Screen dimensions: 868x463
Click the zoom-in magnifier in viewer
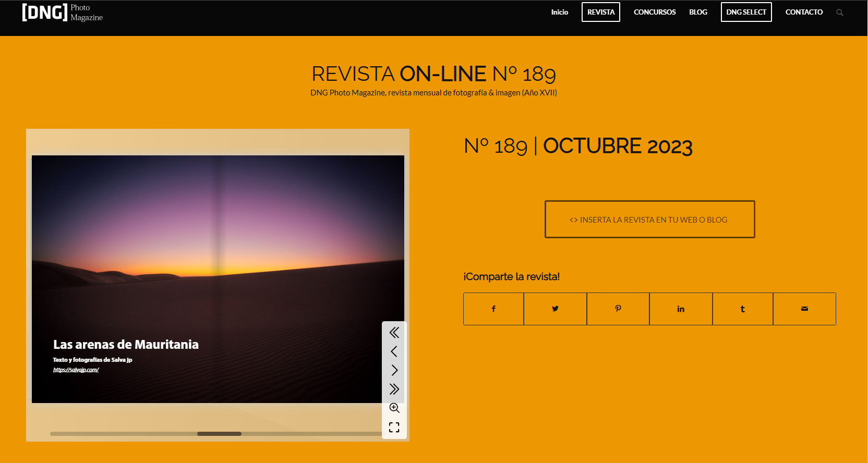(394, 408)
